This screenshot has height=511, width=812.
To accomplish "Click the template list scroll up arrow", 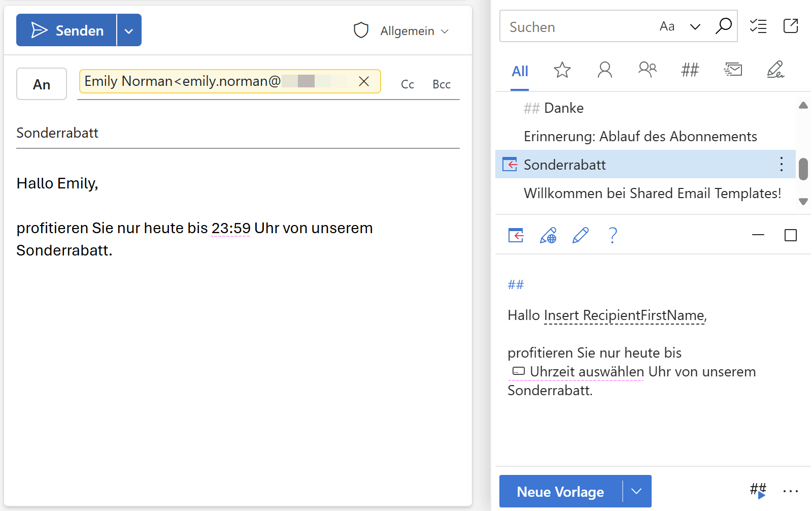I will pos(803,105).
